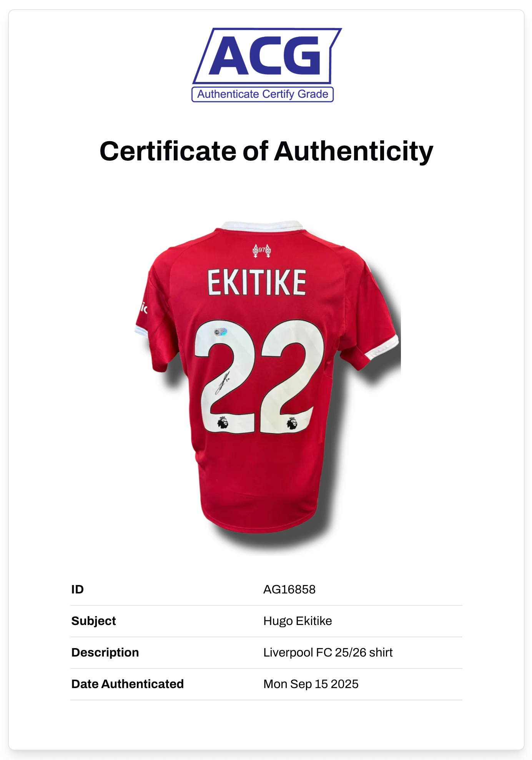This screenshot has height=760, width=532.
Task: Click the subject name 'Hugo Ekitike'
Action: point(298,621)
